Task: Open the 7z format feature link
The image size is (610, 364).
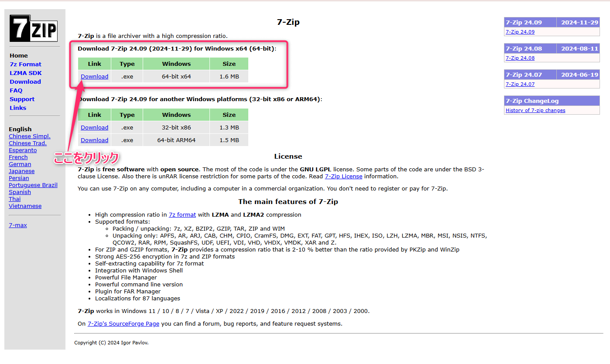Action: (182, 214)
